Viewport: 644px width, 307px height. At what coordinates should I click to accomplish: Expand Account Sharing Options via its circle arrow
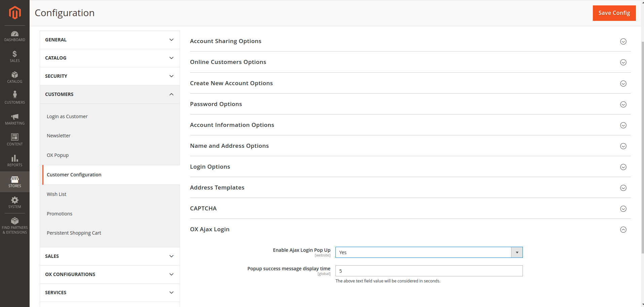[623, 41]
